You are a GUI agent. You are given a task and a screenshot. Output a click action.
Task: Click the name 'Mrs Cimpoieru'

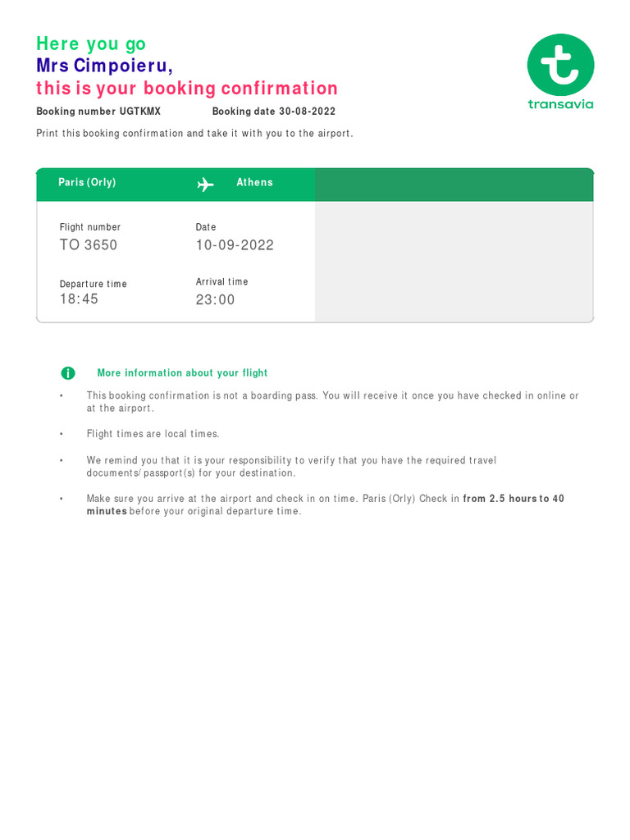[x=103, y=66]
